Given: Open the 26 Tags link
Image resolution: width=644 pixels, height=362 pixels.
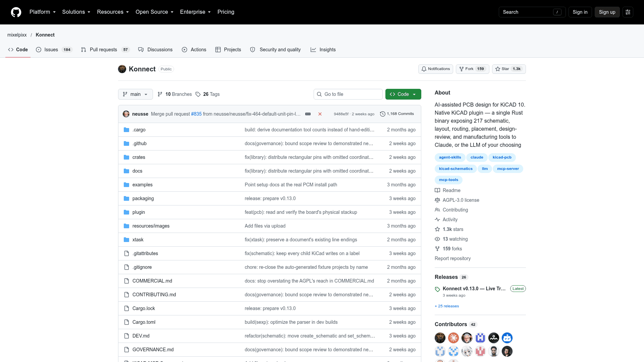Looking at the screenshot, I should pyautogui.click(x=208, y=94).
